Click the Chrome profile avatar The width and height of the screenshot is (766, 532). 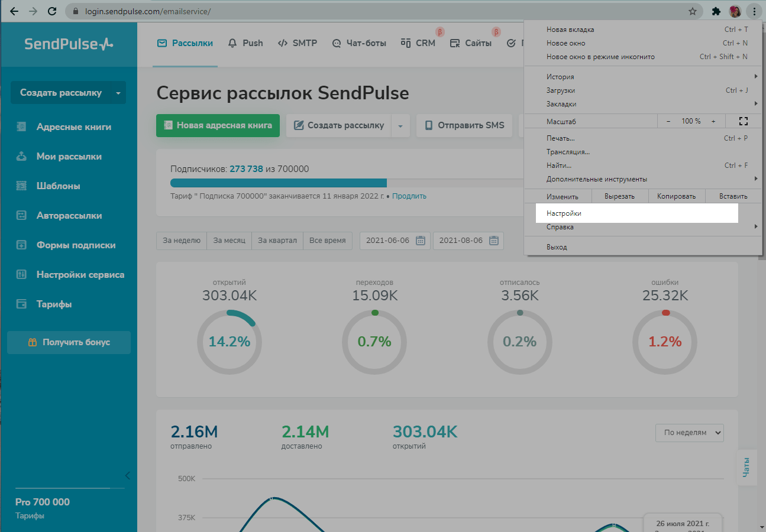click(735, 11)
